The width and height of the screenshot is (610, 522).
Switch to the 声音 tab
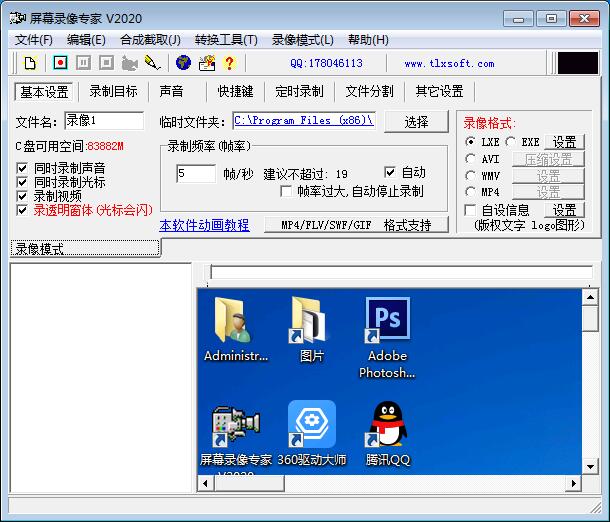tap(171, 92)
